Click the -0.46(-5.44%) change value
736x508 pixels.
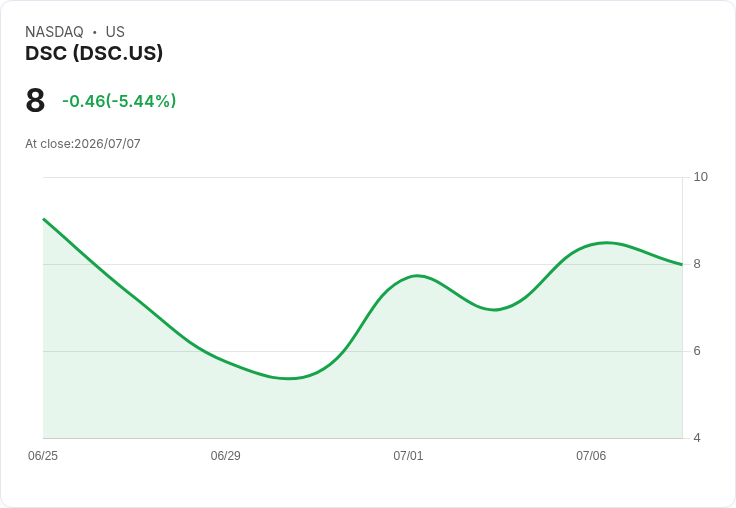coord(119,101)
